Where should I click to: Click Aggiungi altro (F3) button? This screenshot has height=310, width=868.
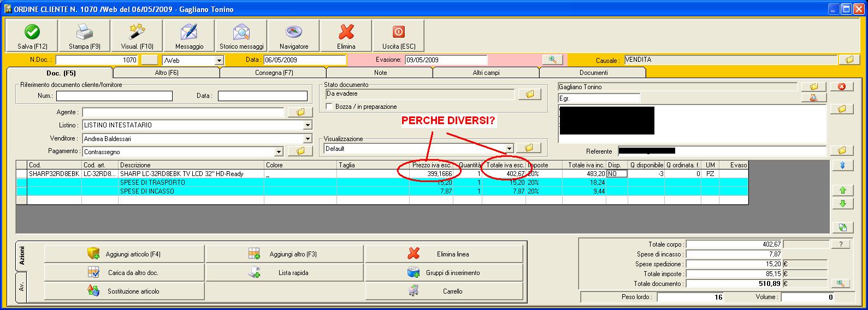284,254
